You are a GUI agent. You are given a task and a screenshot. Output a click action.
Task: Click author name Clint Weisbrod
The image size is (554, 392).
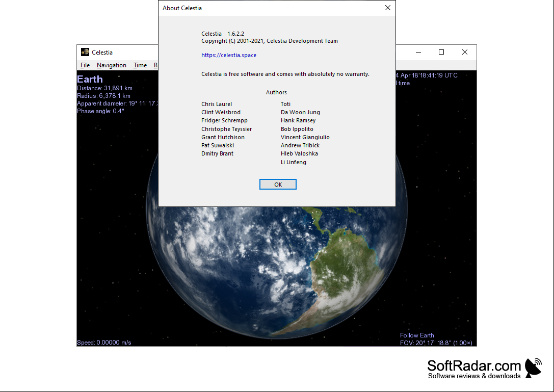coord(221,112)
